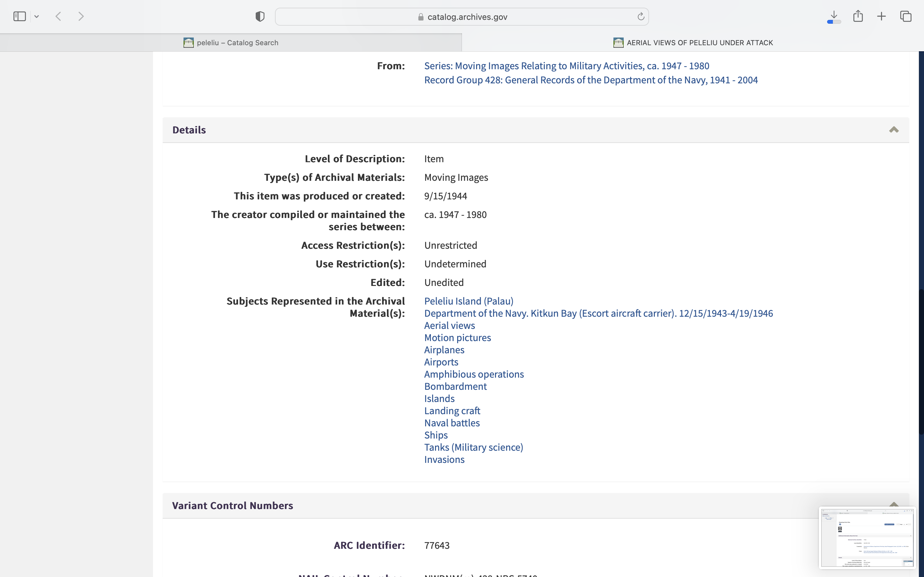Collapse the Details section chevron
This screenshot has height=577, width=924.
click(894, 130)
